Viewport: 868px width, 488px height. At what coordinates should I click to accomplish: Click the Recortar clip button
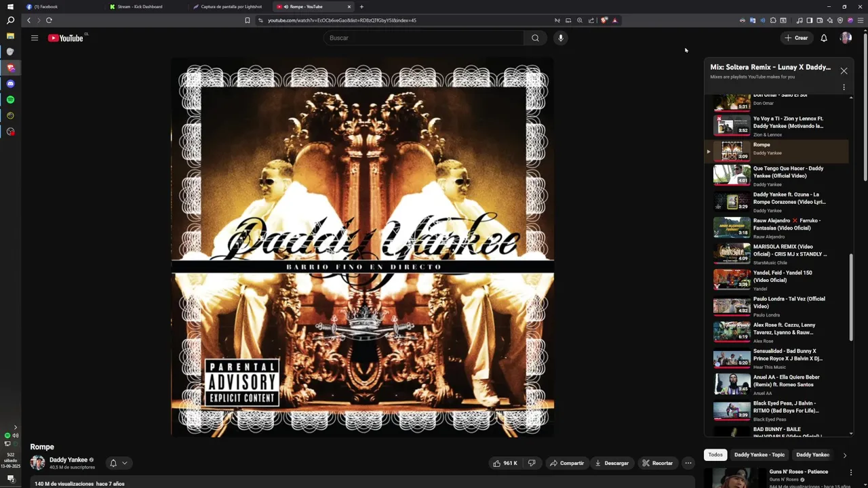[x=658, y=463]
